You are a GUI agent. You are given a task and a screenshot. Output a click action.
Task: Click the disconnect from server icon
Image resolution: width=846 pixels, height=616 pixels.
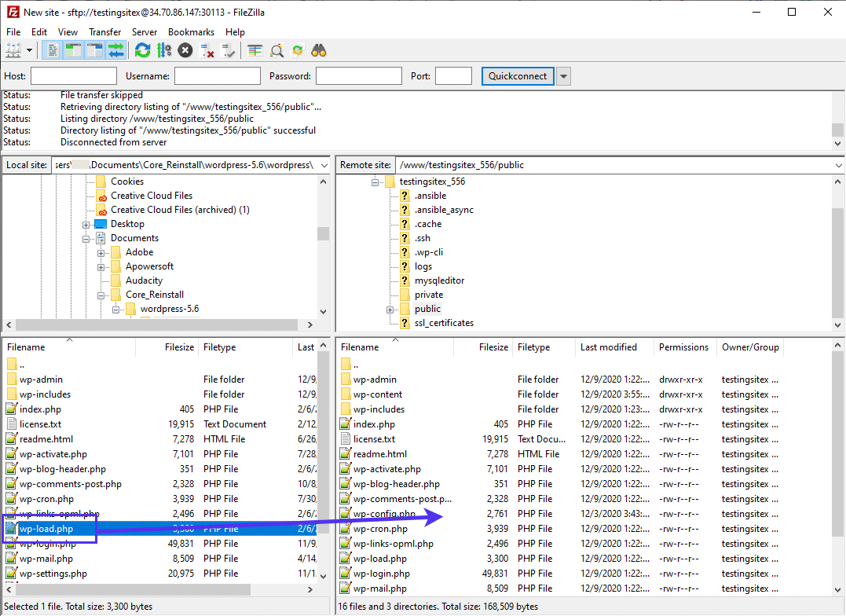[x=207, y=50]
